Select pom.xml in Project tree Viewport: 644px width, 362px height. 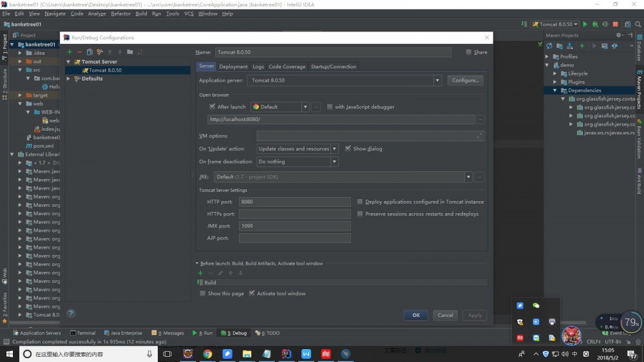(40, 146)
